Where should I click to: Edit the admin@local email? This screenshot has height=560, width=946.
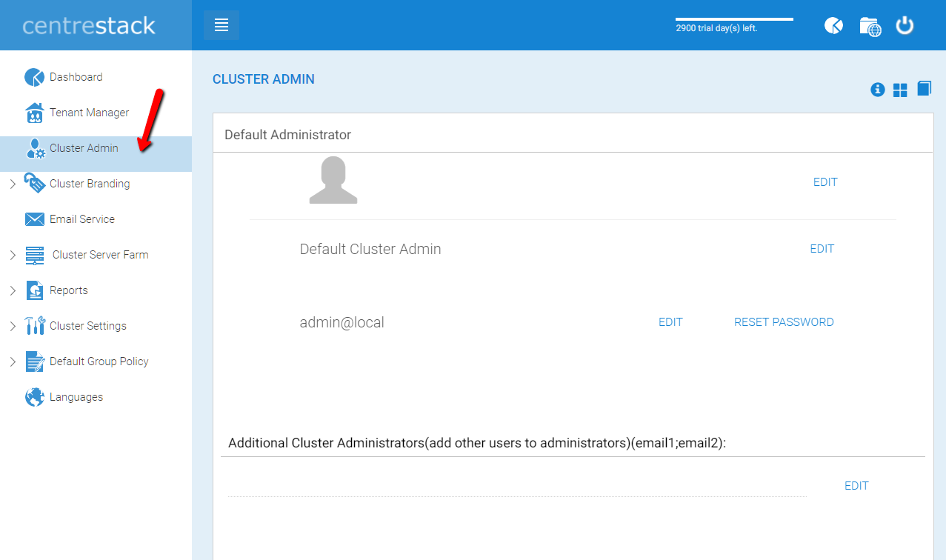pos(670,322)
